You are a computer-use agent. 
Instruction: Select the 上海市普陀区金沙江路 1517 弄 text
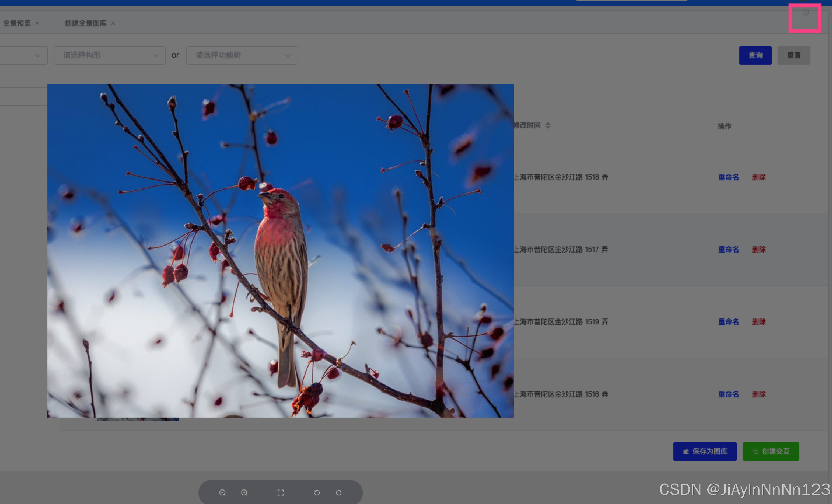561,249
